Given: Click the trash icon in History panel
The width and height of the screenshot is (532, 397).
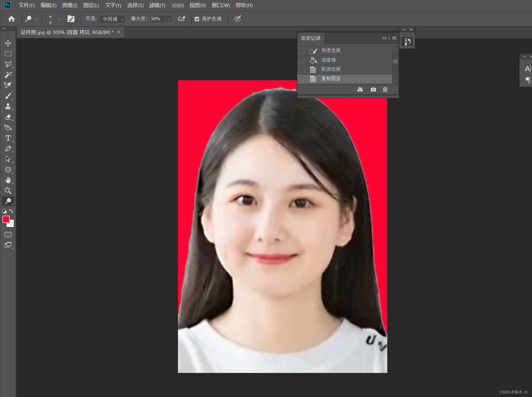Looking at the screenshot, I should click(x=385, y=89).
